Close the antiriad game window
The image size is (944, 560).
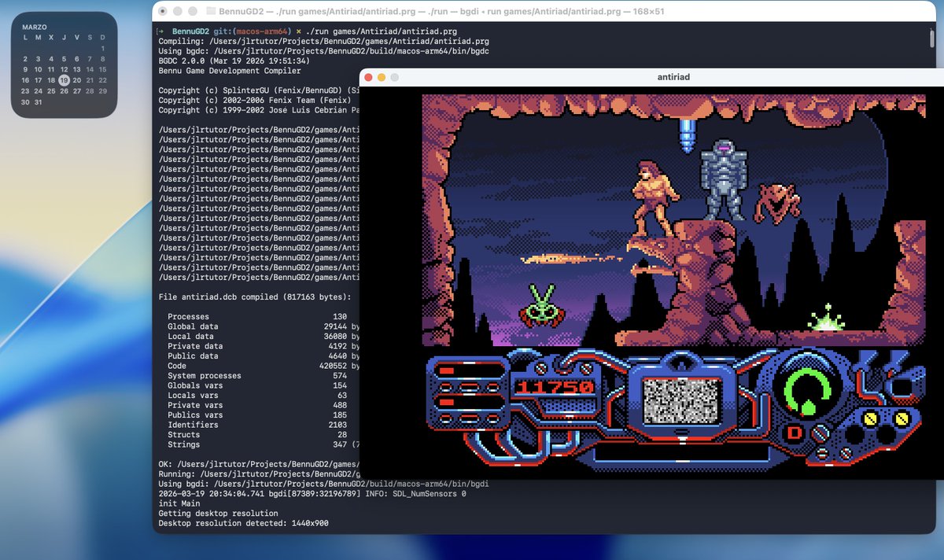coord(368,77)
